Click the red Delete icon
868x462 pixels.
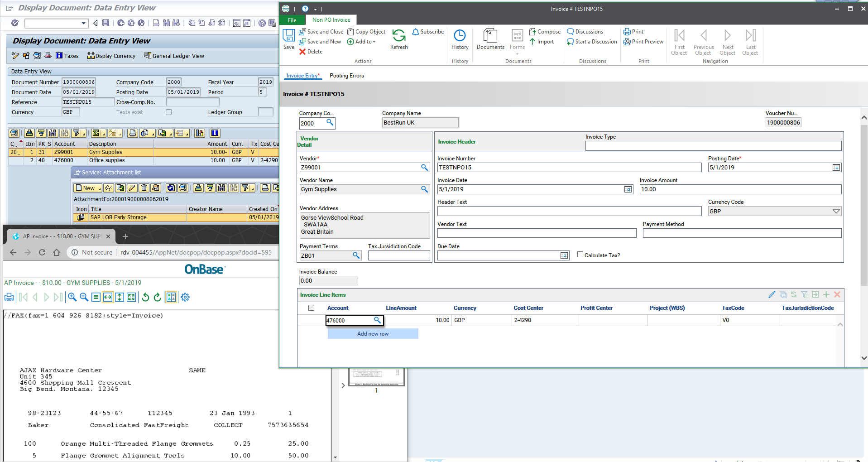(x=302, y=52)
